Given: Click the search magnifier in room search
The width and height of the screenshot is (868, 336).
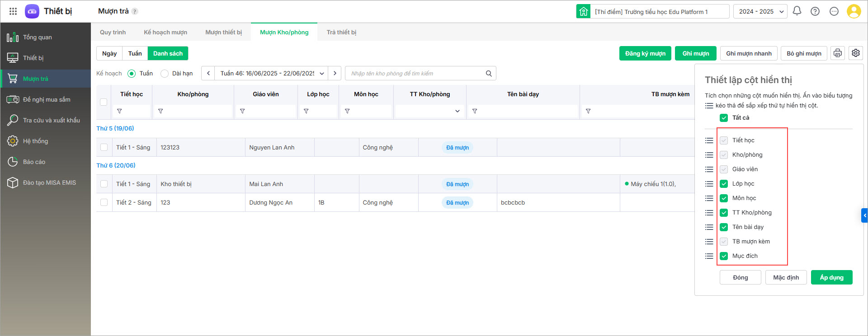Looking at the screenshot, I should [x=488, y=74].
